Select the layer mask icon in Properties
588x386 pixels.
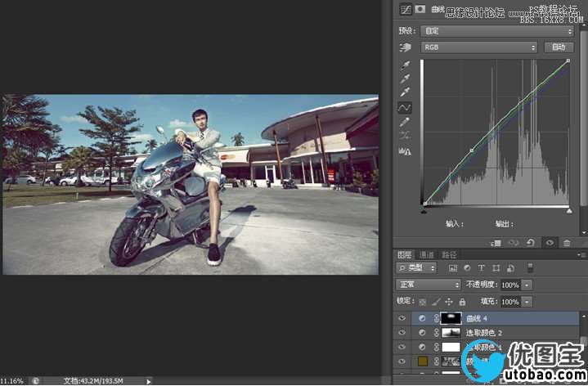[x=420, y=9]
